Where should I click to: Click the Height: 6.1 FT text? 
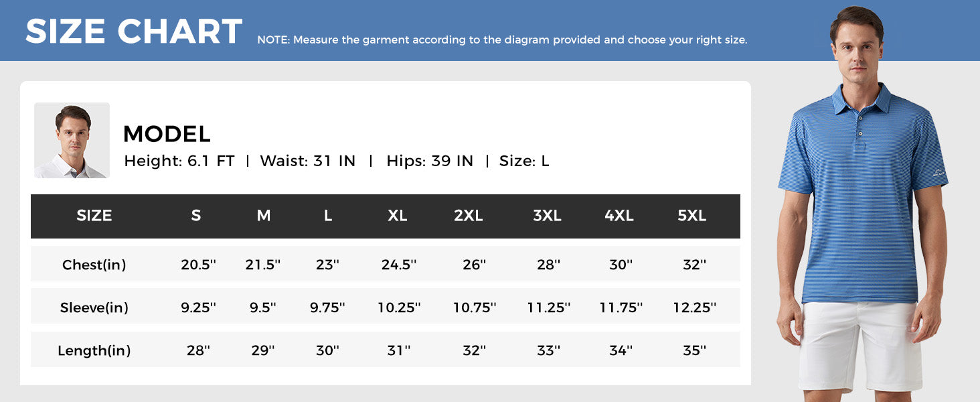(179, 161)
